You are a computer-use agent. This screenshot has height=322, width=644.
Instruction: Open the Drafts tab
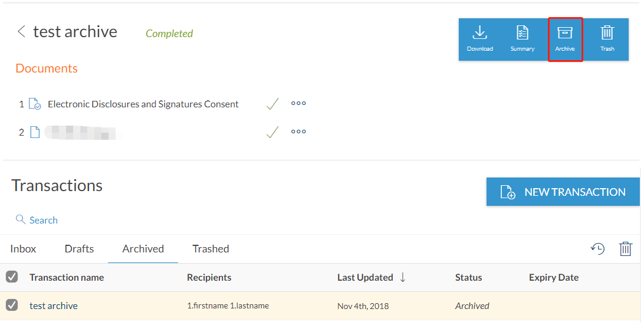coord(79,249)
